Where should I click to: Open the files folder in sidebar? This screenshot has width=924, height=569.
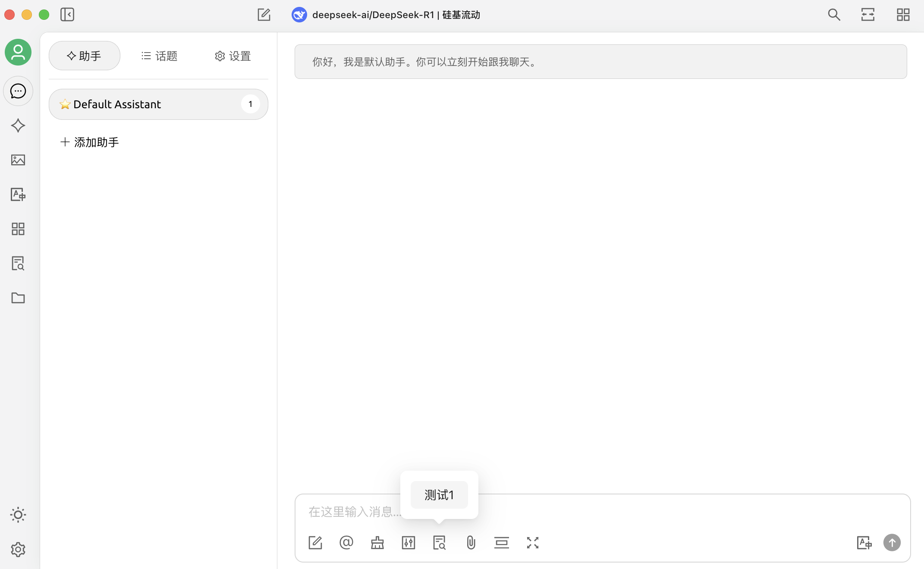point(18,298)
